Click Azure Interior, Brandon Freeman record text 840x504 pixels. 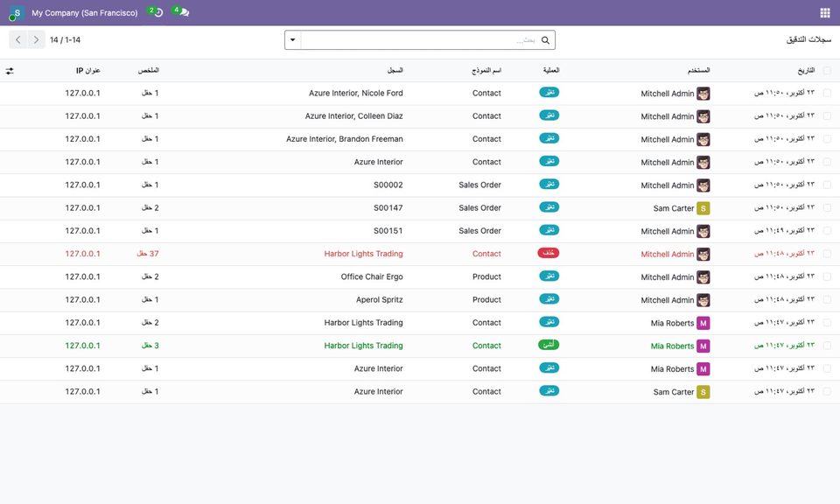pos(345,139)
